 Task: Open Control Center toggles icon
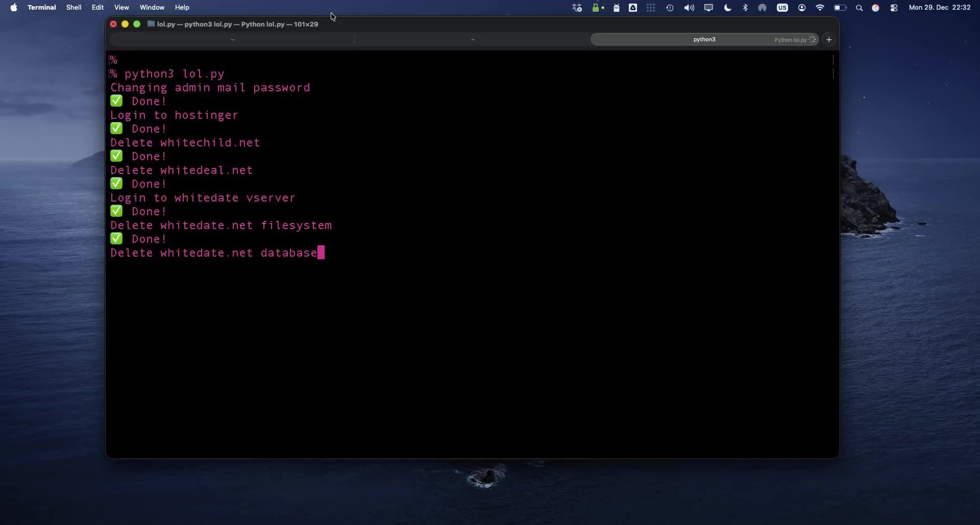(x=894, y=8)
